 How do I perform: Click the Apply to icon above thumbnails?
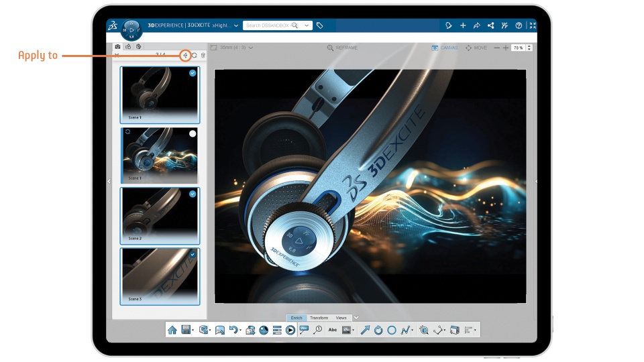[185, 55]
